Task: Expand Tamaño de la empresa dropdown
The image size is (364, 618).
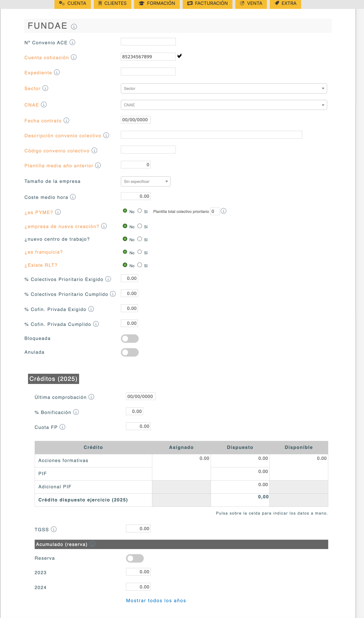Action: (x=146, y=182)
